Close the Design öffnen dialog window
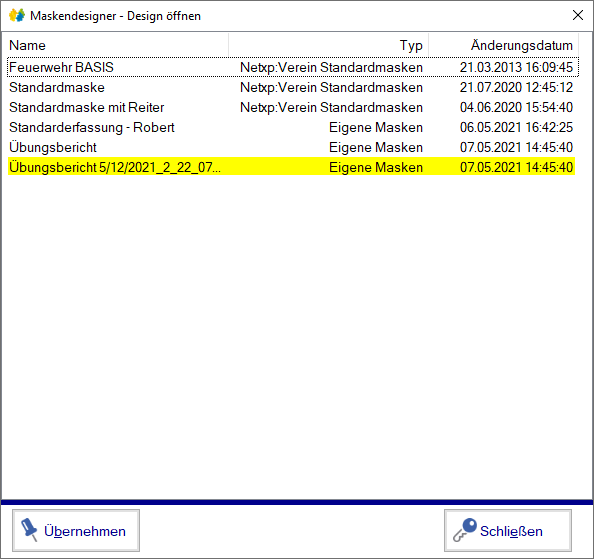This screenshot has height=559, width=594. (x=578, y=15)
